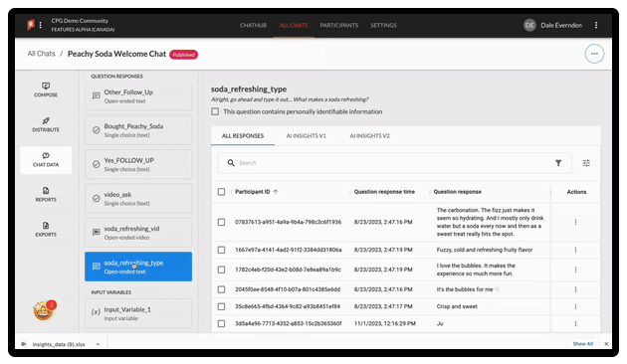Screen dimensions: 627x364
Task: Click the DE user avatar
Action: [x=529, y=25]
